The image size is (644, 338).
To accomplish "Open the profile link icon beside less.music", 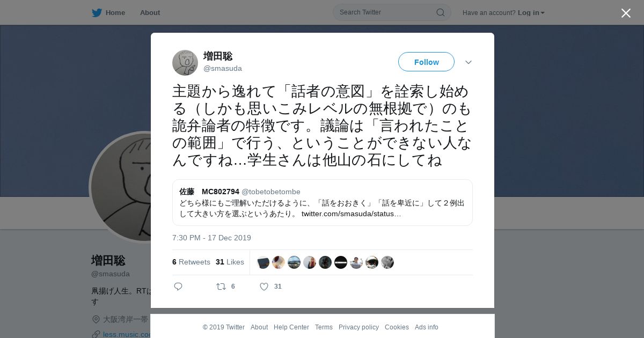I will click(96, 334).
